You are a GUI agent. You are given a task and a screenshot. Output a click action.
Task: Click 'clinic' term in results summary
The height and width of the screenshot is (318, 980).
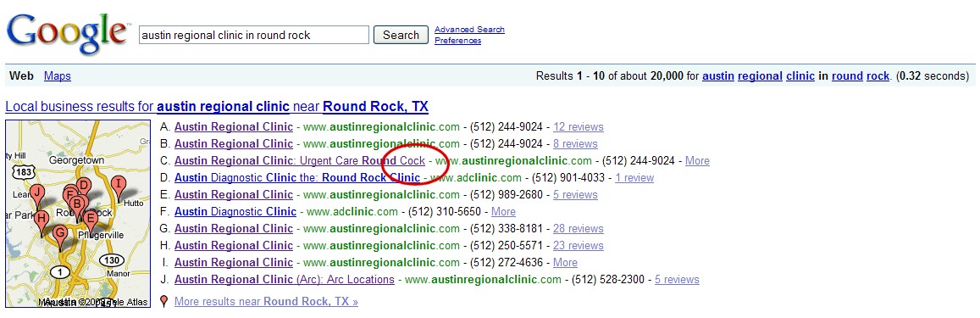(x=800, y=75)
